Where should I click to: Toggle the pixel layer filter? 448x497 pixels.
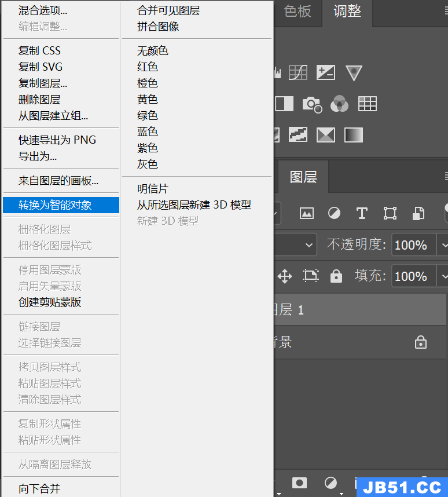(x=306, y=213)
